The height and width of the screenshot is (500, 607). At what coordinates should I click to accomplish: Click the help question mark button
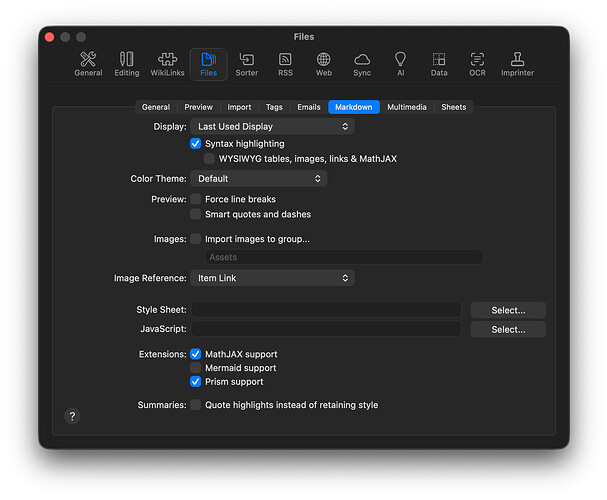click(x=72, y=416)
